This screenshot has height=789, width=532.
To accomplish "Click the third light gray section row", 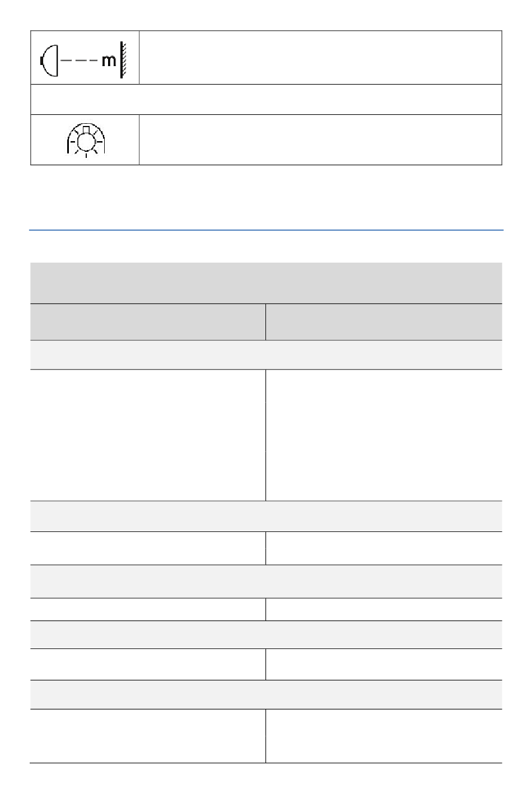I will (x=266, y=582).
